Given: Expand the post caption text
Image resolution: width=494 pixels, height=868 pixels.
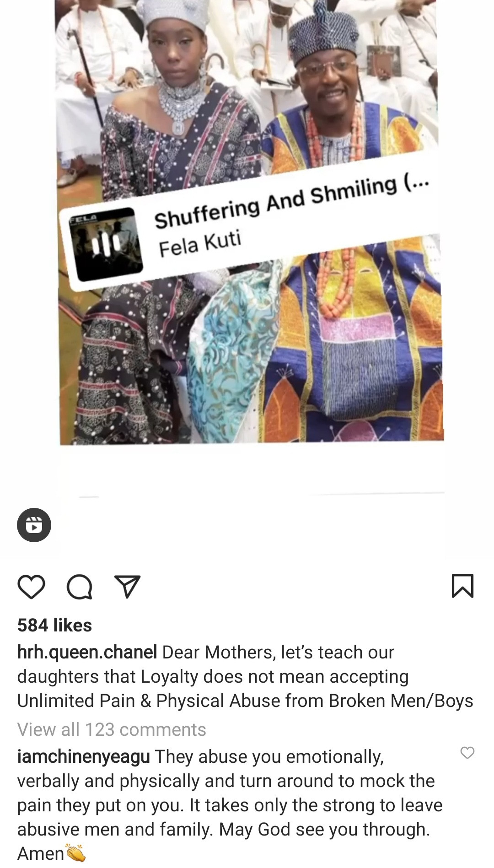Looking at the screenshot, I should pos(245,676).
